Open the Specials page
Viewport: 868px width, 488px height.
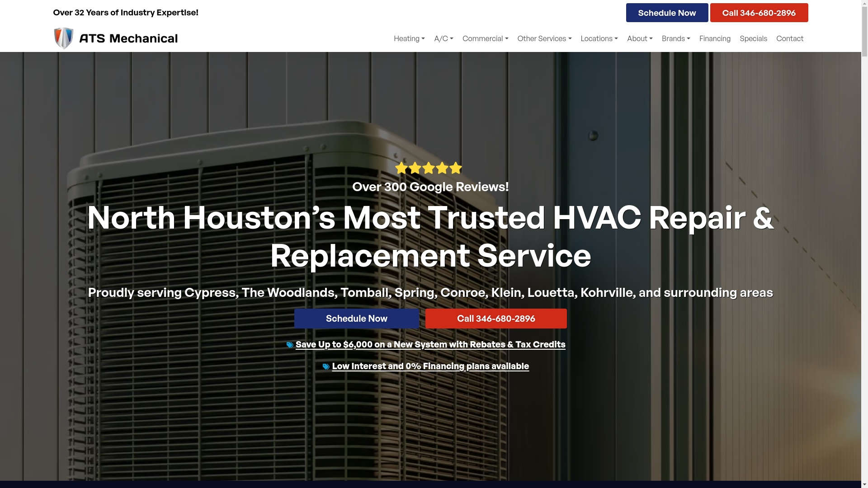(753, 38)
